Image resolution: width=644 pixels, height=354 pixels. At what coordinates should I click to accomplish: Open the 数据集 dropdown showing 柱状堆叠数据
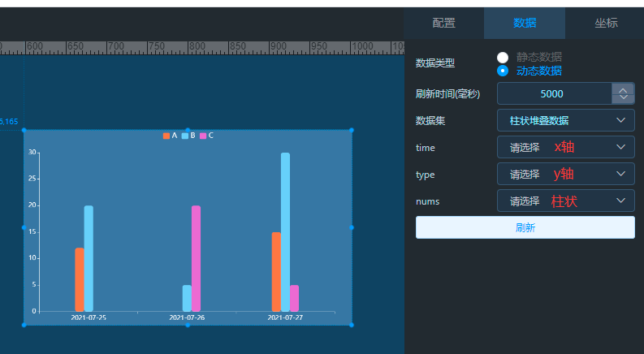(565, 120)
